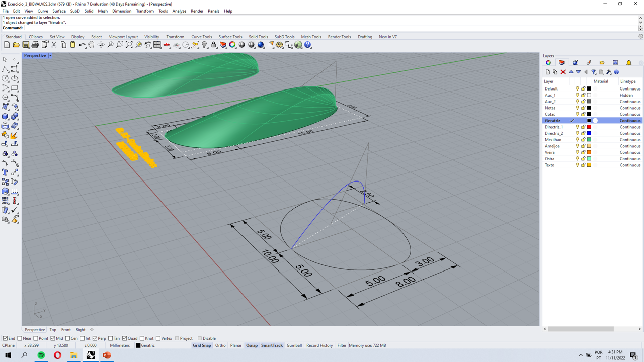Change the red color swatch of Directriz_1

[x=589, y=127]
